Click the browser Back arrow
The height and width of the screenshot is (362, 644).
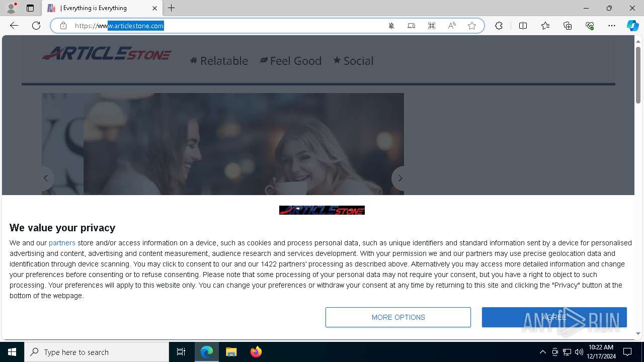(14, 26)
